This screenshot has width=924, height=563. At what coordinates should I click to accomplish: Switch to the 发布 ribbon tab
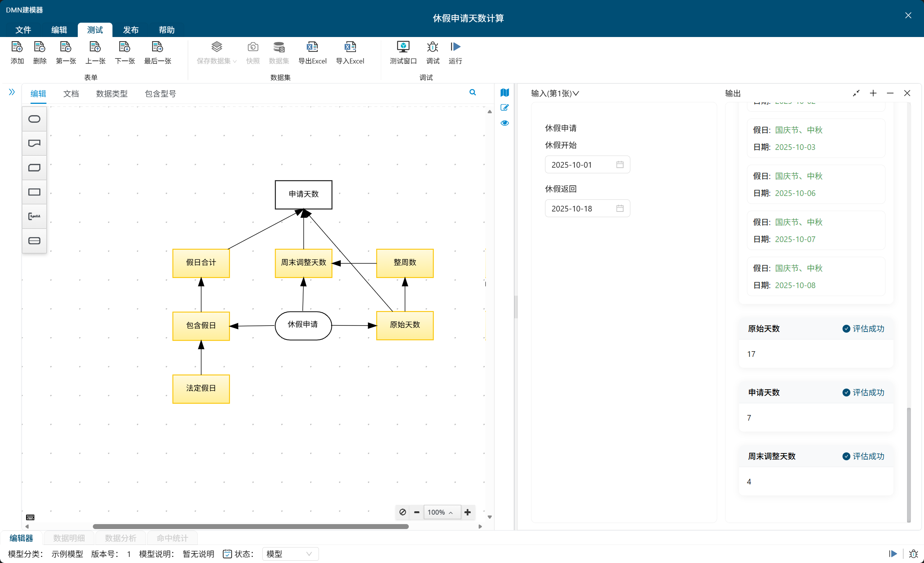click(x=131, y=30)
